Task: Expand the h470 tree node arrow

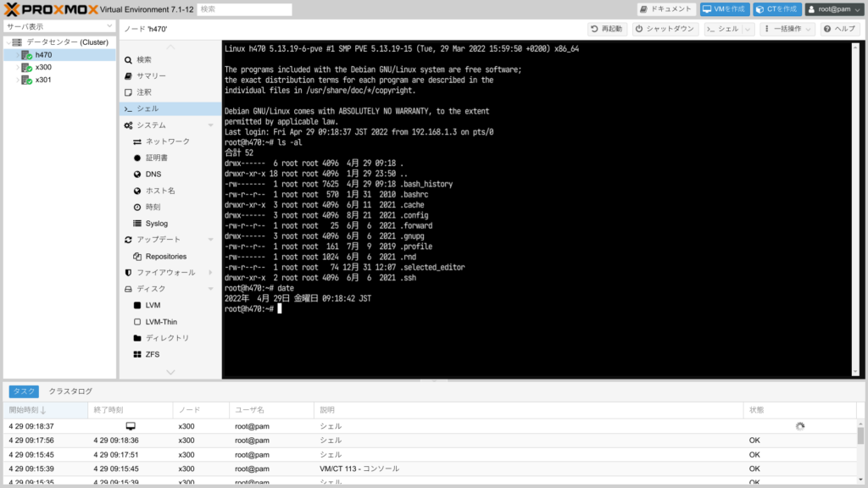Action: 17,55
